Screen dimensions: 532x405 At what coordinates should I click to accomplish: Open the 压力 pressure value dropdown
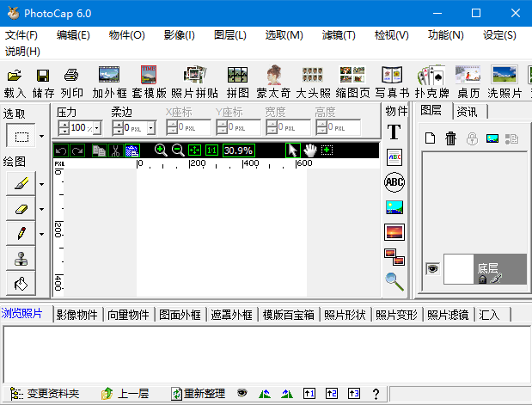tap(97, 128)
